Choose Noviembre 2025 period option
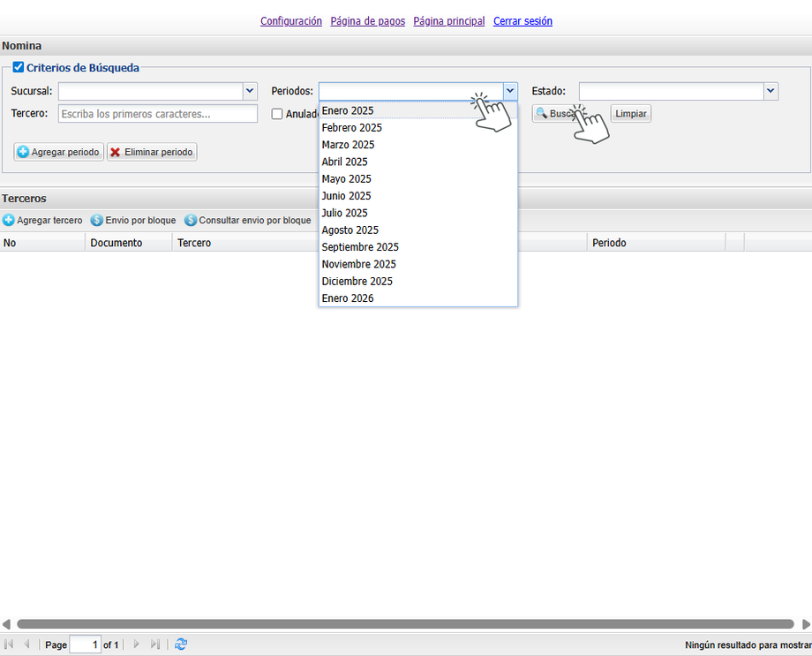The image size is (812, 656). click(417, 264)
